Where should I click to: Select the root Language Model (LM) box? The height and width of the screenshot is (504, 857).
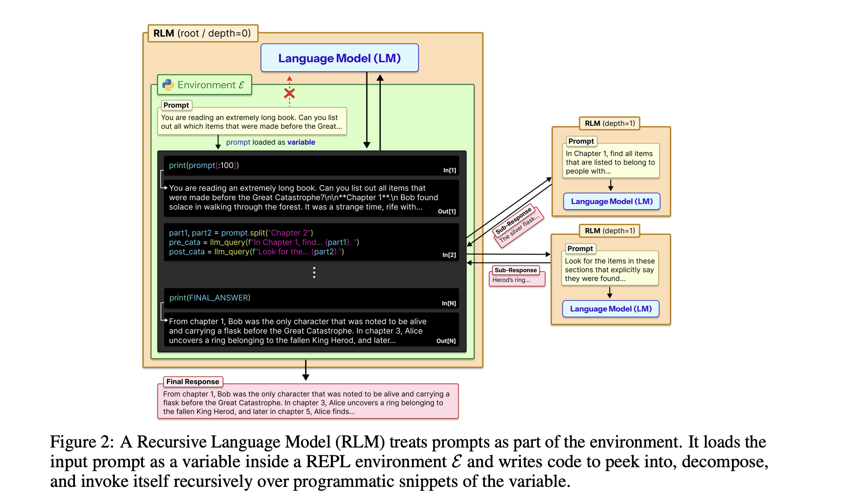coord(339,58)
